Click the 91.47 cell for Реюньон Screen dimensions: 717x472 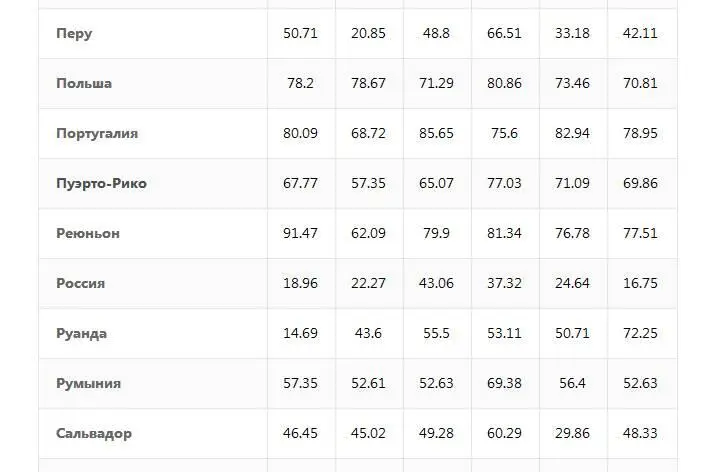coord(300,233)
